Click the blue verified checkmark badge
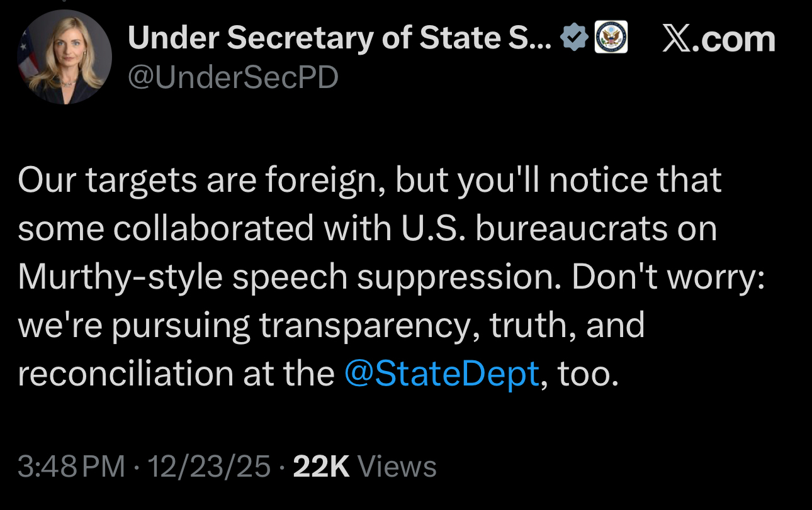This screenshot has height=510, width=812. point(574,39)
